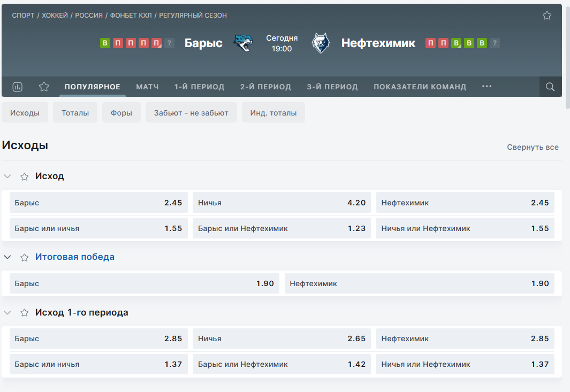Toggle favorite star next to Итоговая победа
Viewport: 570px width, 392px height.
[25, 257]
